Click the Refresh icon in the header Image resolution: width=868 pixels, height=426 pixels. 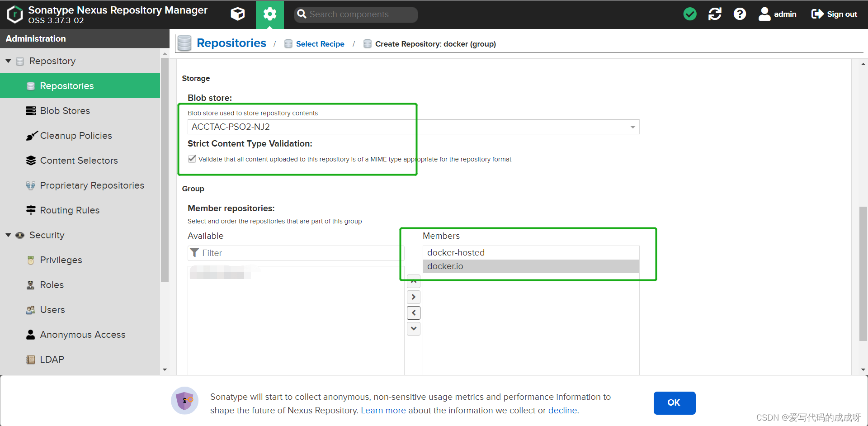coord(715,14)
